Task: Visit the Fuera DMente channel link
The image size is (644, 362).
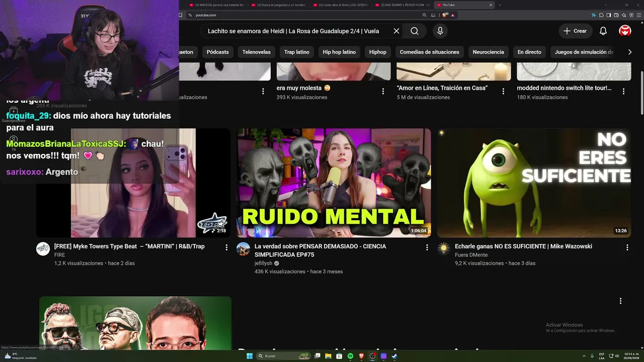Action: coord(471,255)
